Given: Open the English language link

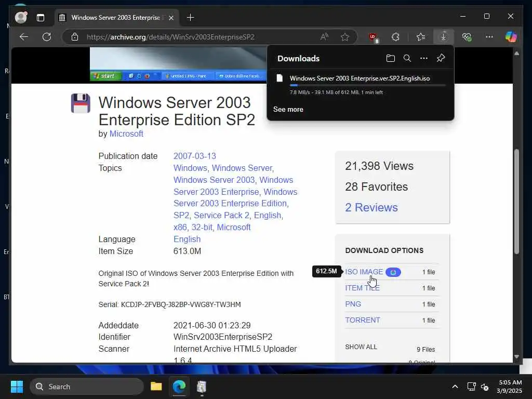Looking at the screenshot, I should click(x=187, y=239).
